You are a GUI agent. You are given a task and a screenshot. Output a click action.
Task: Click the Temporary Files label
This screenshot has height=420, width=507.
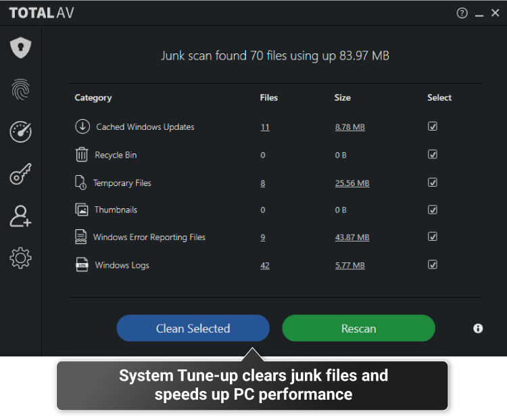[122, 183]
